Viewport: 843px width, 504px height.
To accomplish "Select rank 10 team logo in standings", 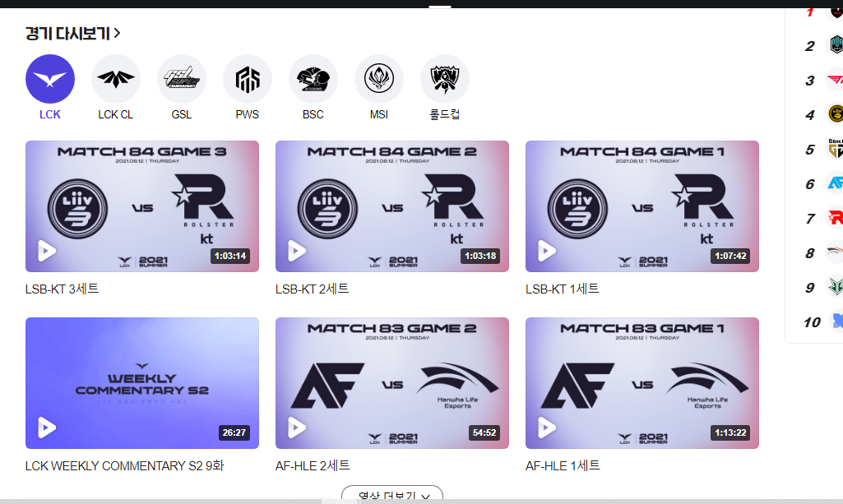I will [835, 321].
